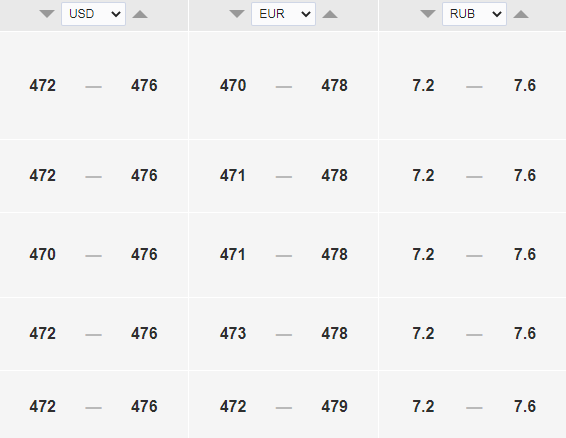
Task: Sort USD column ascending with up arrow
Action: point(140,14)
